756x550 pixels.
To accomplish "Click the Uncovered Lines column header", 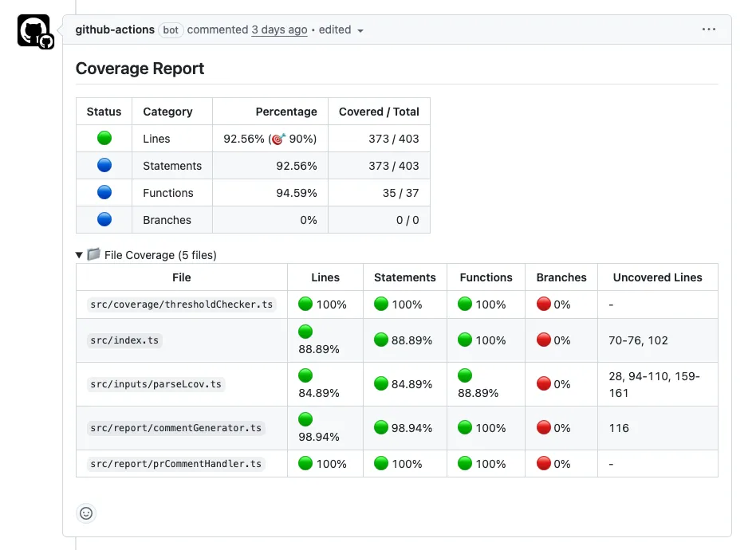I will (x=657, y=277).
